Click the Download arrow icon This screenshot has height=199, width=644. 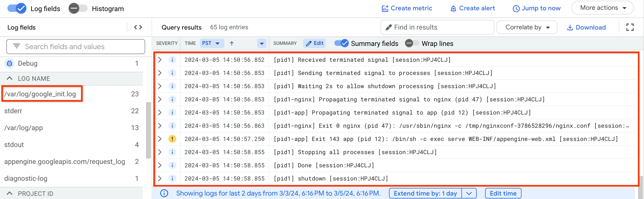[x=570, y=27]
